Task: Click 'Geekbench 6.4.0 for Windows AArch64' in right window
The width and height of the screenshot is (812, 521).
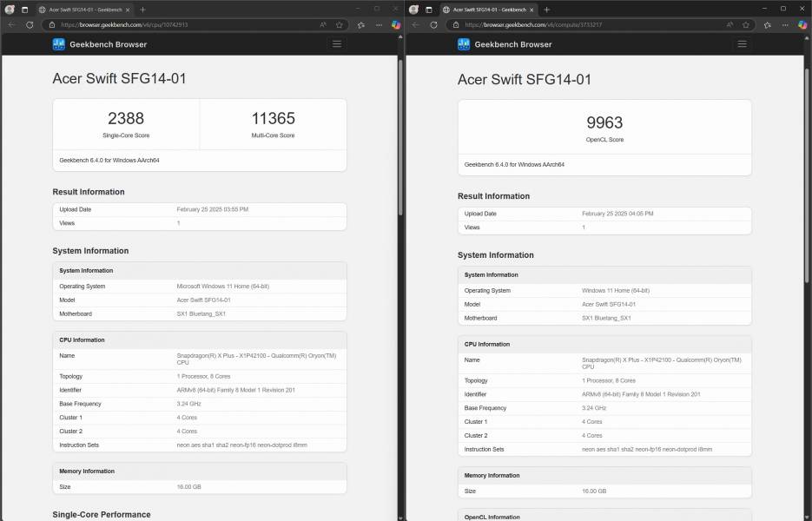Action: pyautogui.click(x=514, y=165)
